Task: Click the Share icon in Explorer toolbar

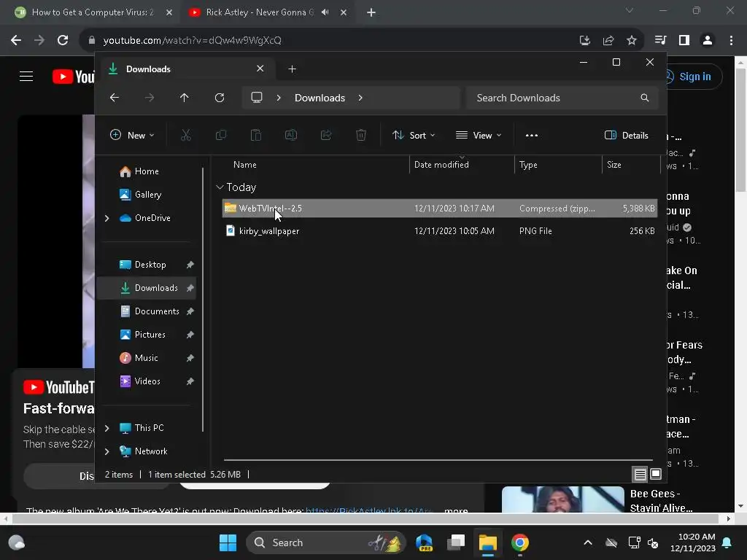Action: (326, 135)
